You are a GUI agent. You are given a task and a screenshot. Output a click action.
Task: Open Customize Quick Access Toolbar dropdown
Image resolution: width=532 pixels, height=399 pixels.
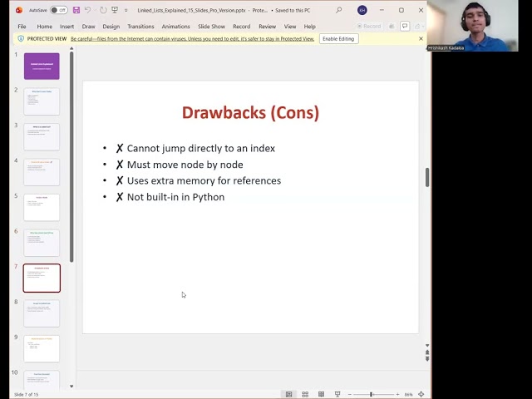[x=126, y=11]
